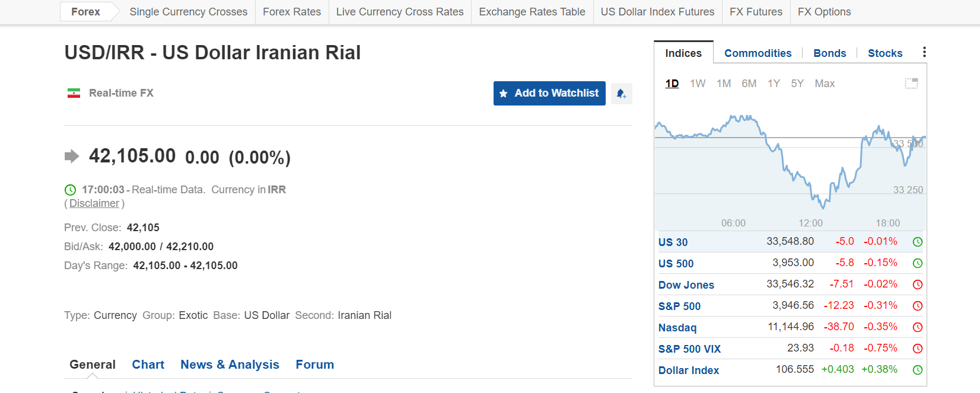Click the detach chart window icon
This screenshot has width=980, height=393.
pos(911,84)
